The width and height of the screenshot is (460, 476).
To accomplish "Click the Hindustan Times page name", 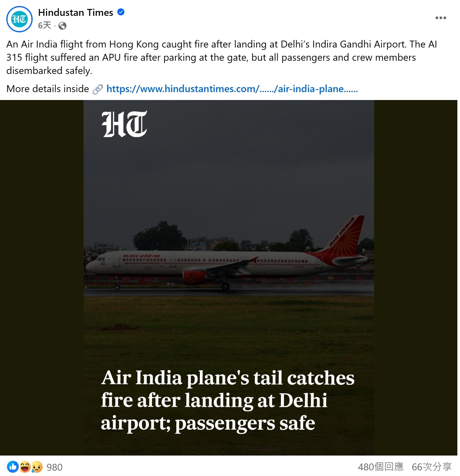I will pos(76,13).
